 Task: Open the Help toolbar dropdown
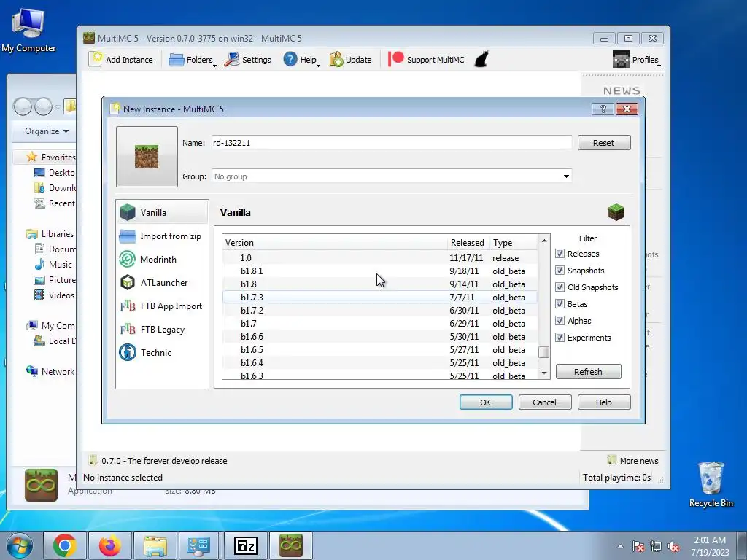301,60
